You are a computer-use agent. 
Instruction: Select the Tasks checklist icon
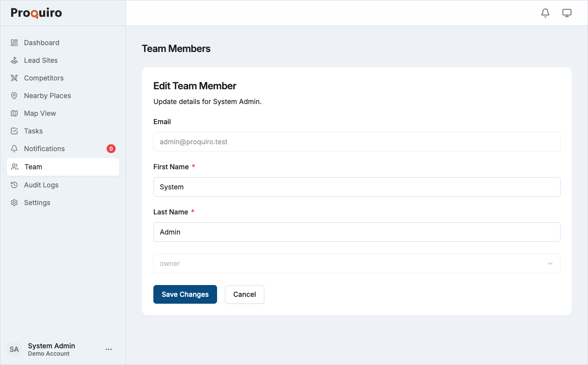[15, 131]
